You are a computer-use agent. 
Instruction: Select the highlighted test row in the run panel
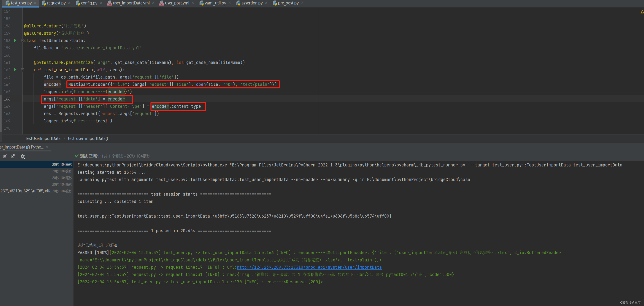click(36, 164)
